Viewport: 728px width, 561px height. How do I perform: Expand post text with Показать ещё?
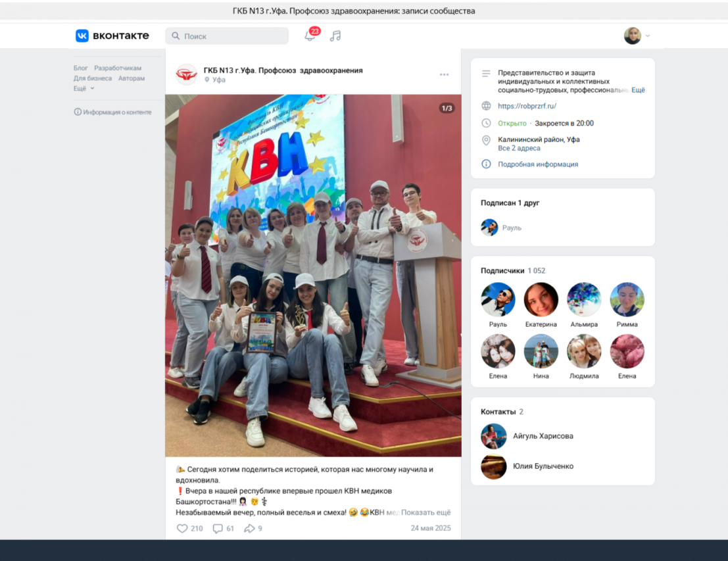tap(425, 512)
